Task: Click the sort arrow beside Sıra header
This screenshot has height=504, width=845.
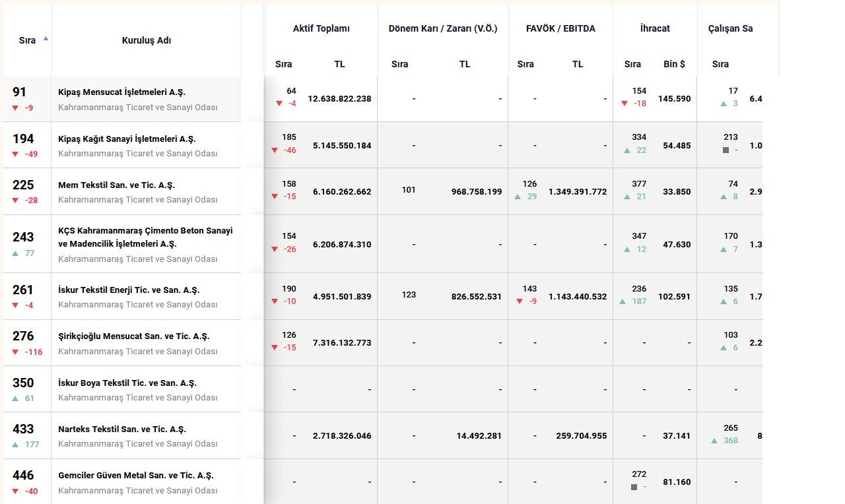Action: pos(46,38)
